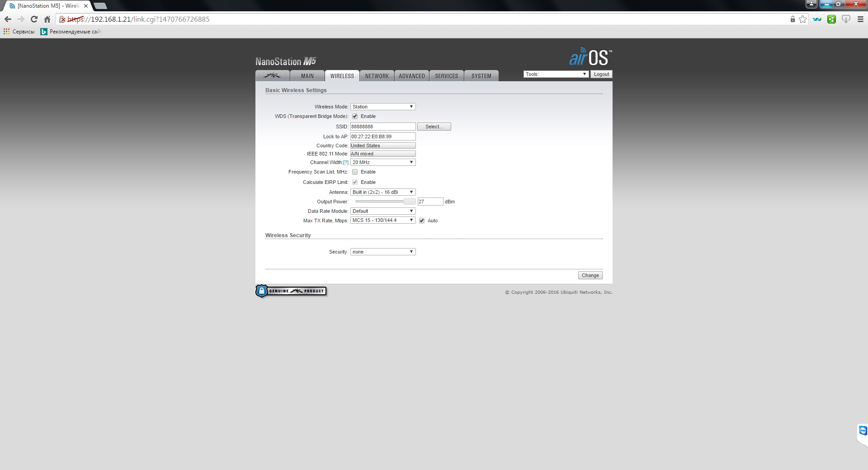Click in the SSID input field

coord(383,127)
